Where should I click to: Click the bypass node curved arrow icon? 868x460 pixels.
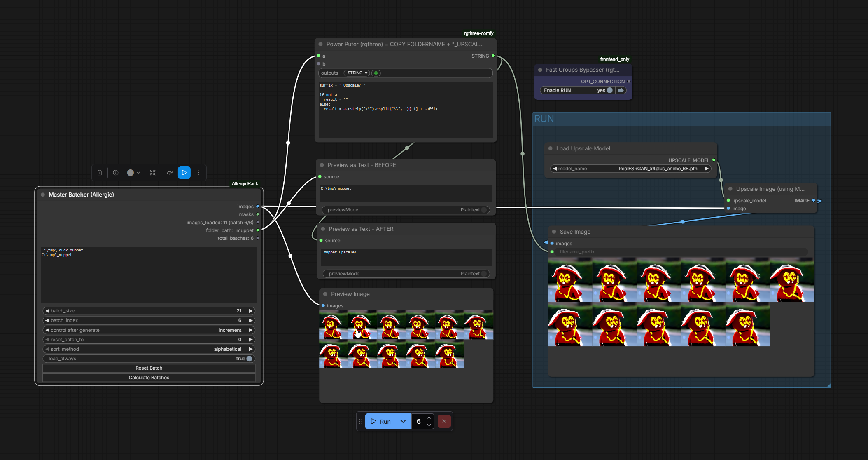pyautogui.click(x=169, y=173)
